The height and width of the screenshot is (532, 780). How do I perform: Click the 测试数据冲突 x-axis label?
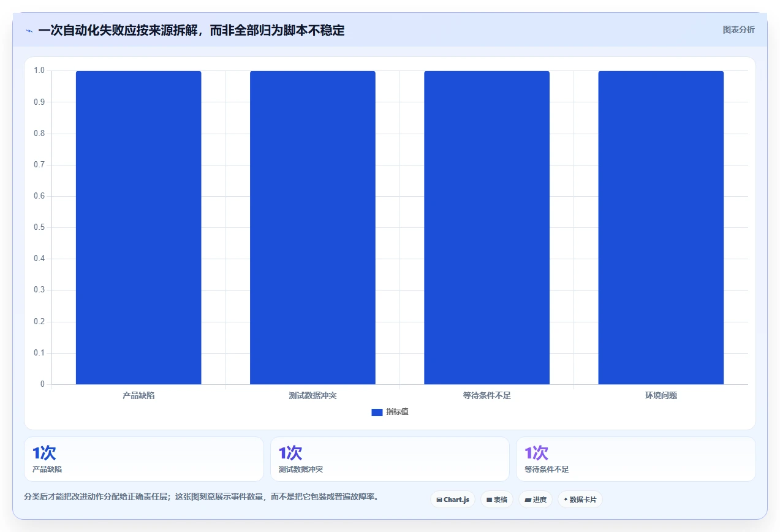tap(312, 395)
